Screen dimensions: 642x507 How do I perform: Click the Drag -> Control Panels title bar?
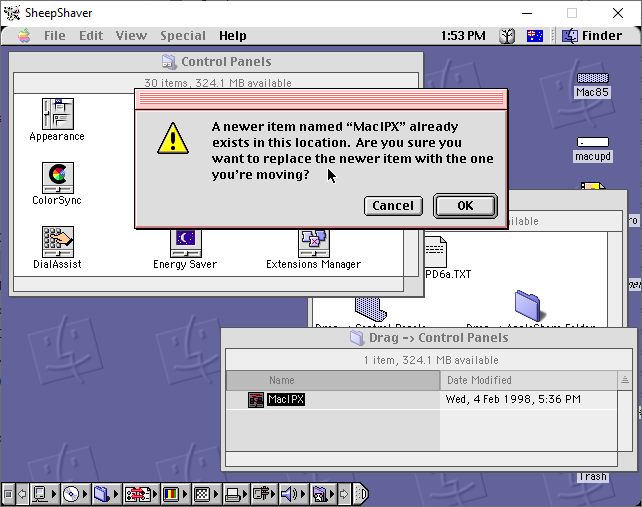[x=429, y=338]
